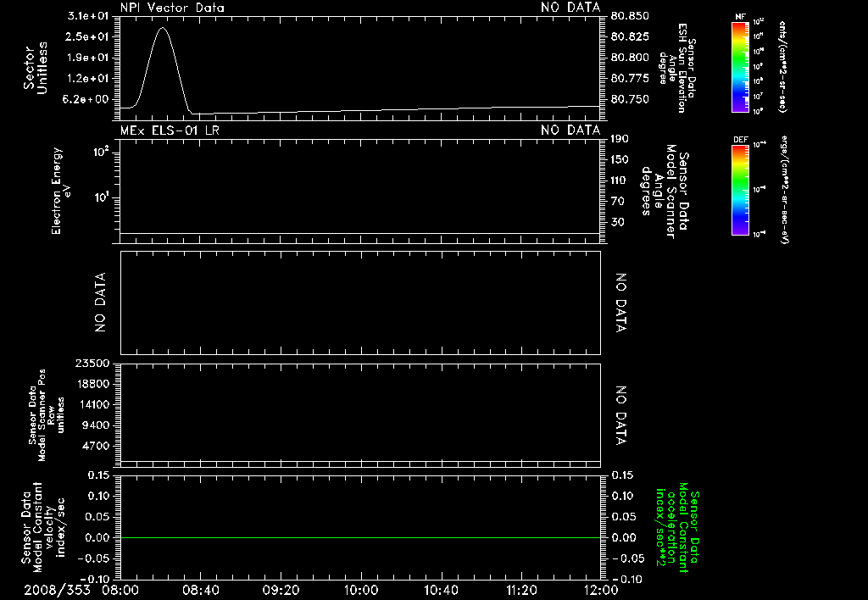Viewport: 868px width, 600px height.
Task: Click green 'Model Constant acceleration' axis label
Action: click(677, 527)
